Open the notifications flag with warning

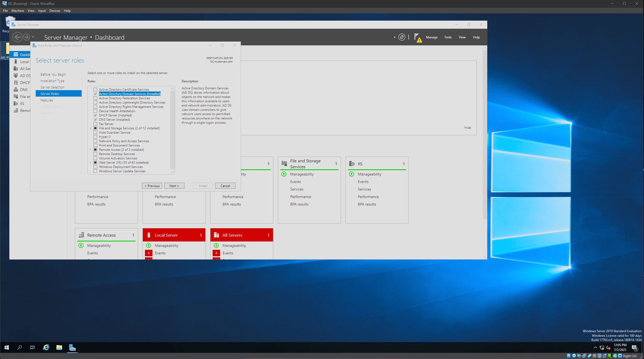coord(418,38)
